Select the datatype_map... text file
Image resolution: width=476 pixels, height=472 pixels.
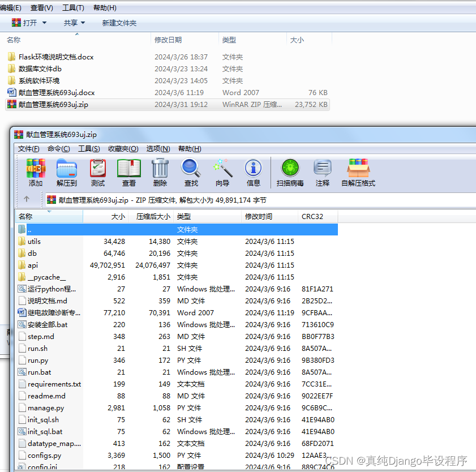click(177, 444)
